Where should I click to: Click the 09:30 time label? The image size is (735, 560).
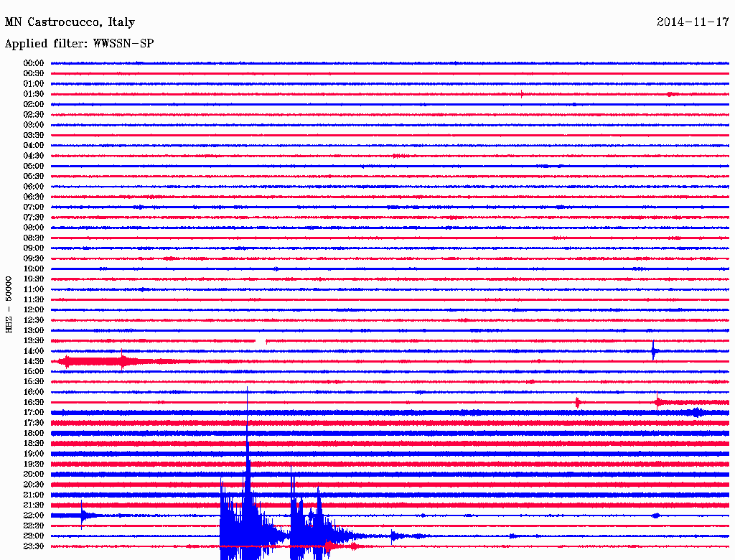[x=34, y=258]
